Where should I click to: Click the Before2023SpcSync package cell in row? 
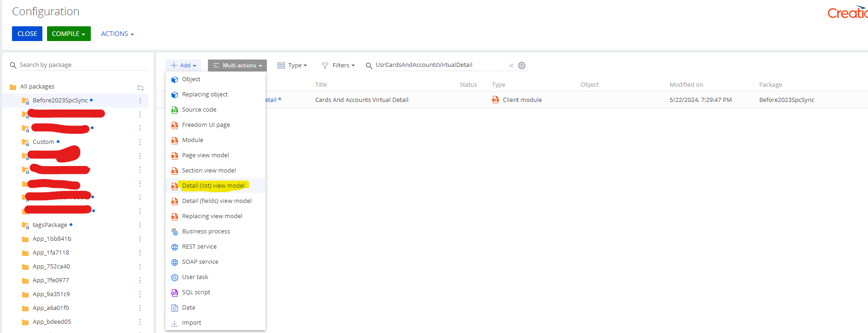click(x=786, y=100)
